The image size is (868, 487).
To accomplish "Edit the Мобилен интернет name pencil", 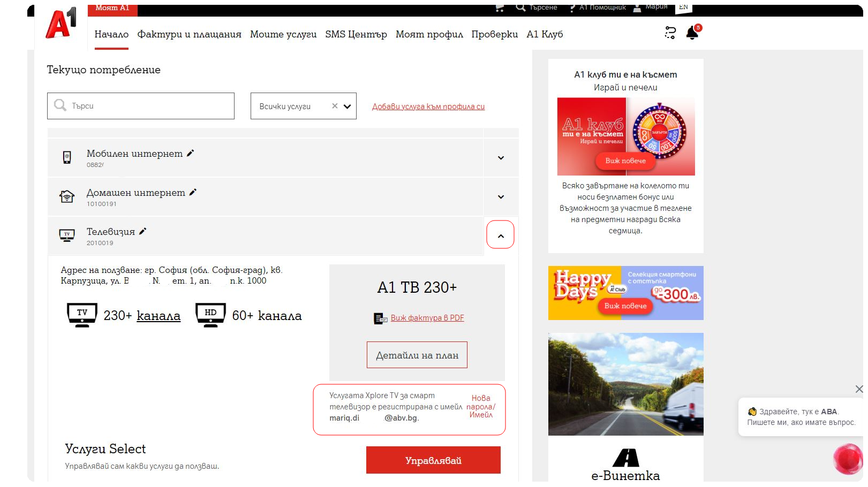I will coord(190,153).
